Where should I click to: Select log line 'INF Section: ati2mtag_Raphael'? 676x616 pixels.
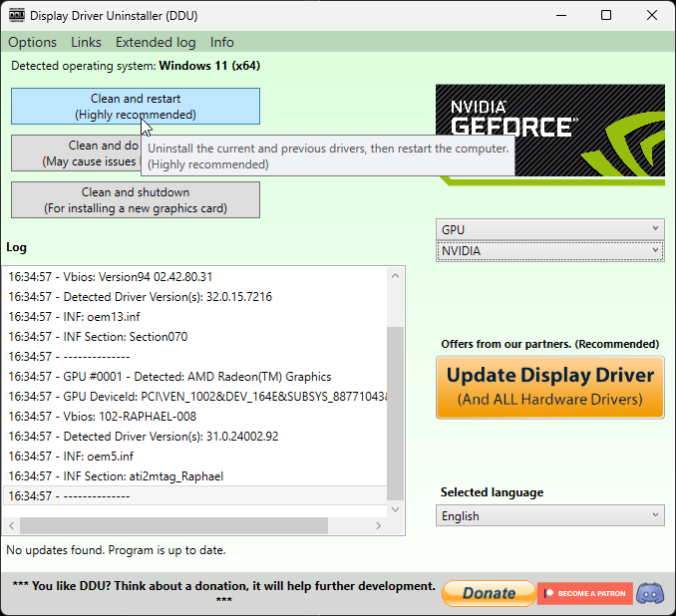(x=194, y=476)
